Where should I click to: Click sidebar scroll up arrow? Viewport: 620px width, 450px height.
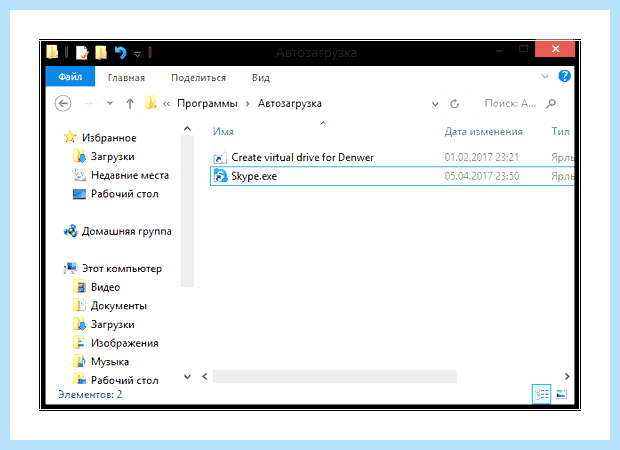click(187, 129)
